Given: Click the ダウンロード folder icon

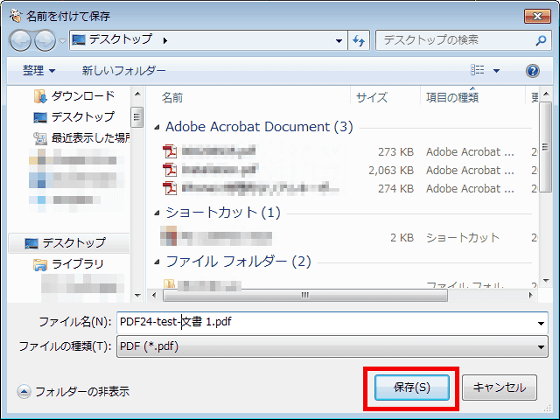Looking at the screenshot, I should [x=40, y=96].
